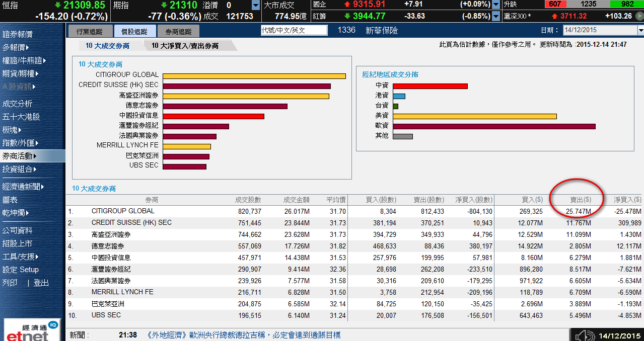Click the etnet logo
The image size is (644, 341).
point(32,330)
